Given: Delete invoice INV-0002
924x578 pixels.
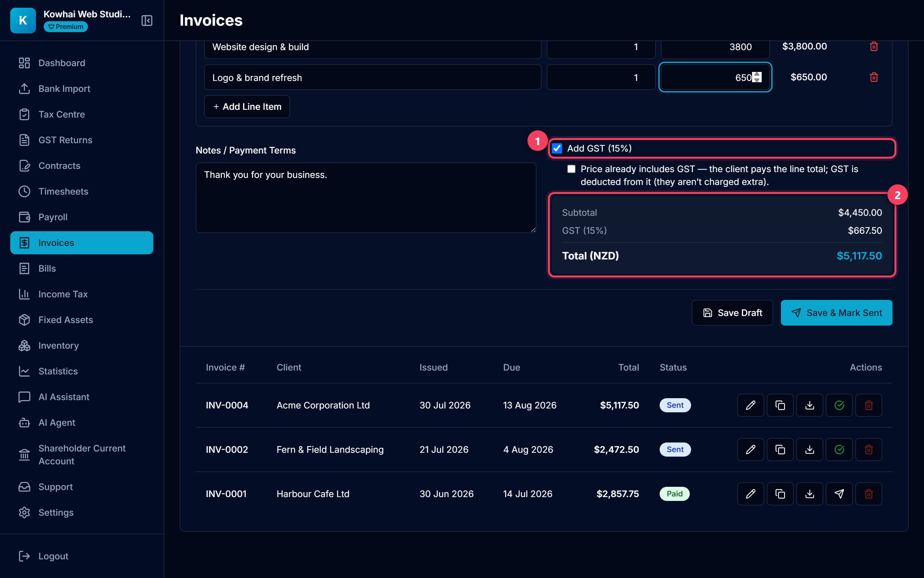Looking at the screenshot, I should [868, 450].
